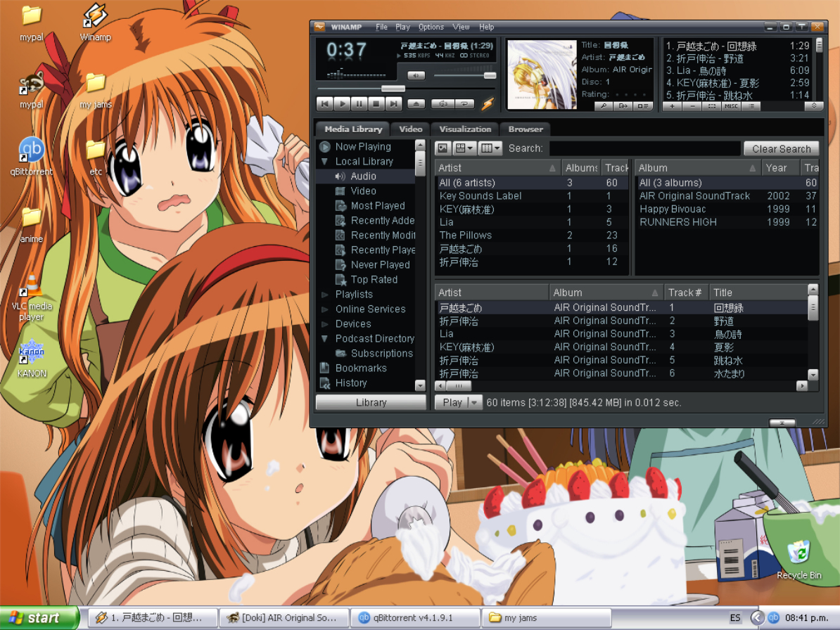This screenshot has height=630, width=840.
Task: Switch to the Visualization tab
Action: point(465,129)
